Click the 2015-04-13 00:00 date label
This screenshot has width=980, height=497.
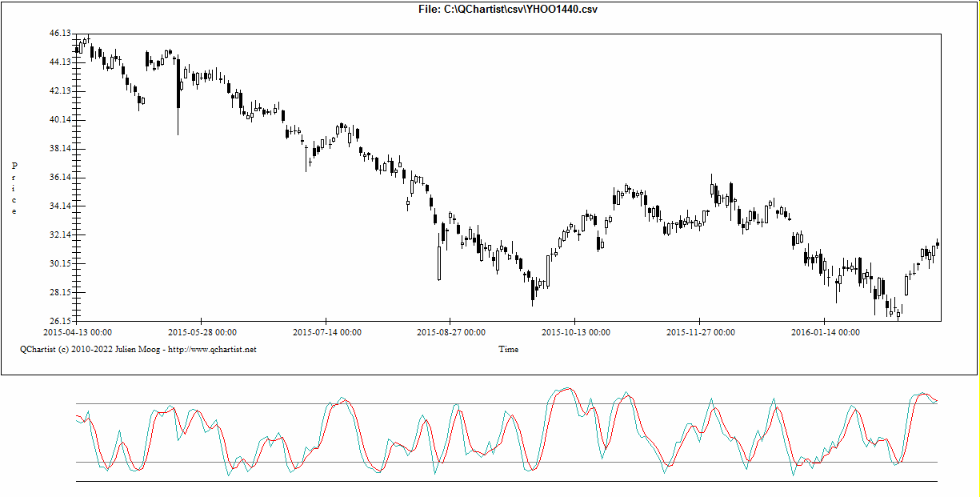[78, 332]
